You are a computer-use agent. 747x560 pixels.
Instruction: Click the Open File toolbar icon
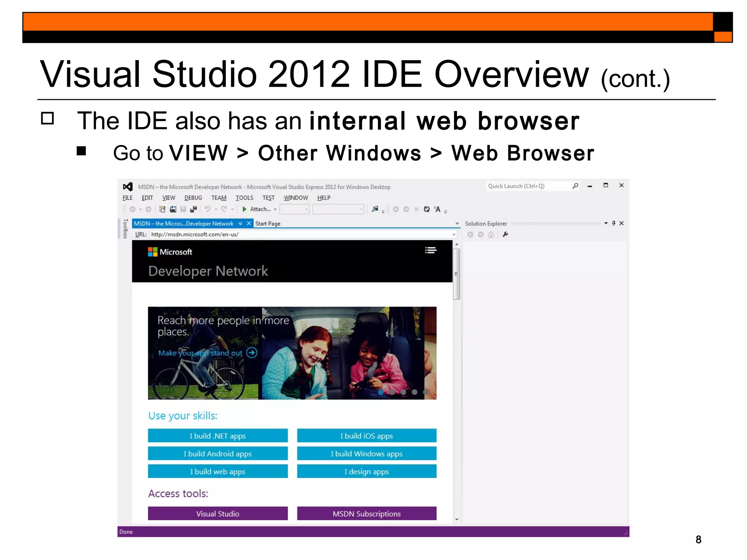coord(173,209)
